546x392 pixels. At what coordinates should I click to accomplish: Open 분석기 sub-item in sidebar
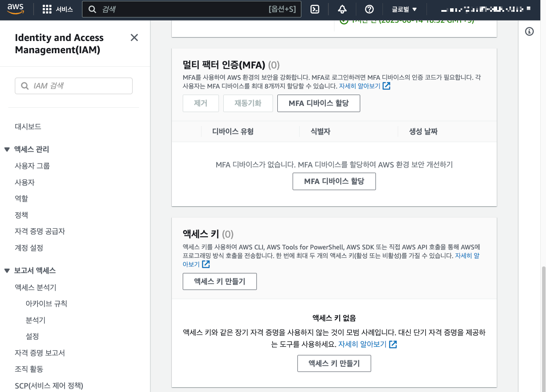tap(35, 320)
